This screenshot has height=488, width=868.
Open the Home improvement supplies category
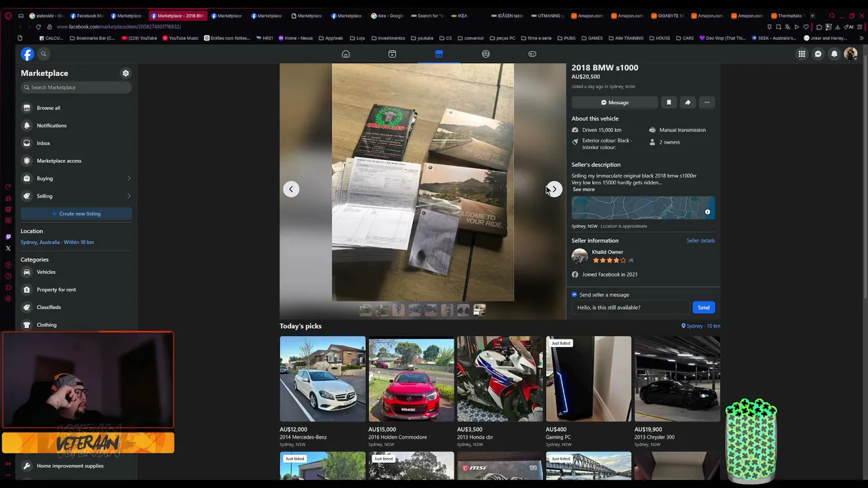[76, 466]
